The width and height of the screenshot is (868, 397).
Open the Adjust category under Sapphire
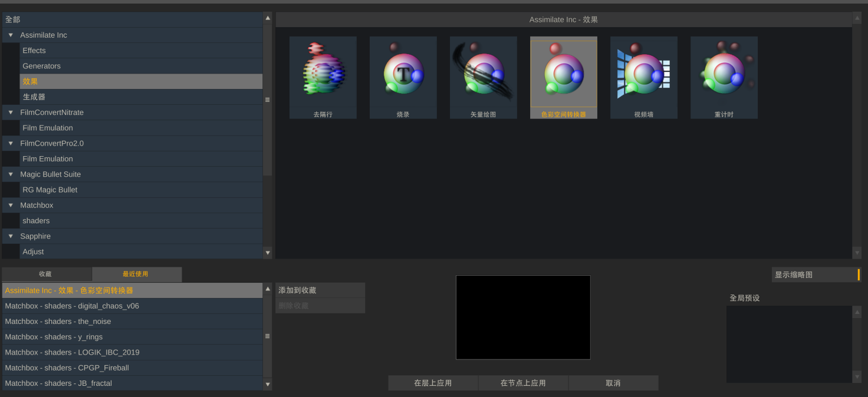(141, 252)
